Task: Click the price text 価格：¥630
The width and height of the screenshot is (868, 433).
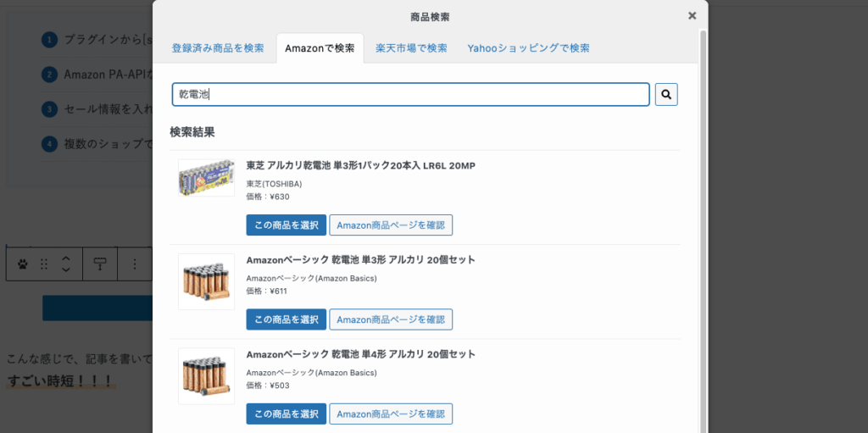Action: [x=268, y=197]
